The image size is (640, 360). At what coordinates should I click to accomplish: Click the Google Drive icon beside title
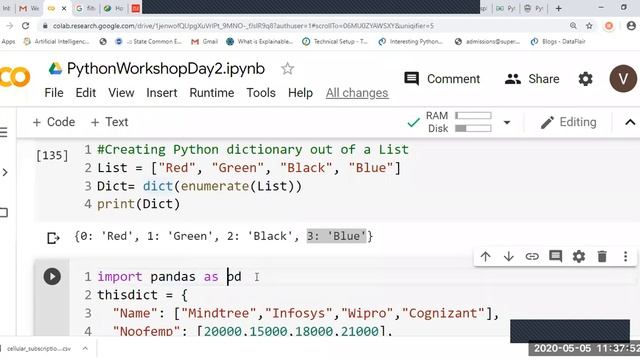(55, 69)
